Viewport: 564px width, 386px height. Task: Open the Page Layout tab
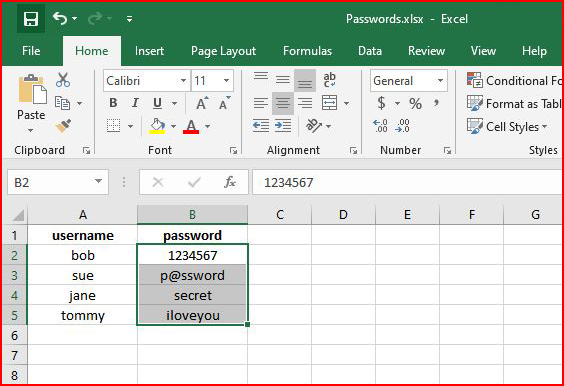[x=223, y=51]
